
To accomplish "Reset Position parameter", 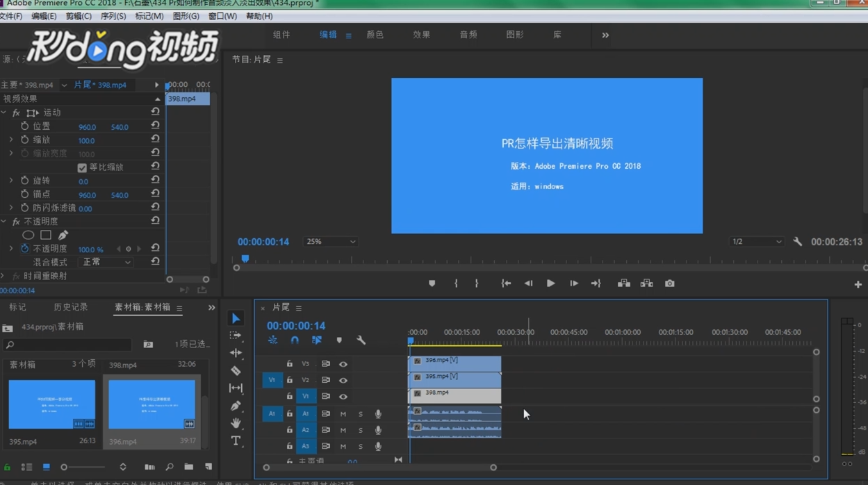I will click(x=155, y=126).
